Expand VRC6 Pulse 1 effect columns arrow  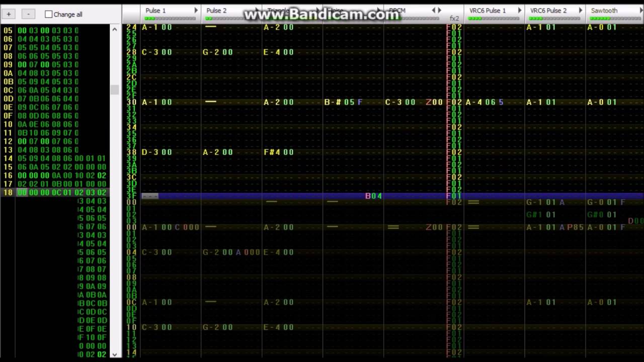pos(520,10)
